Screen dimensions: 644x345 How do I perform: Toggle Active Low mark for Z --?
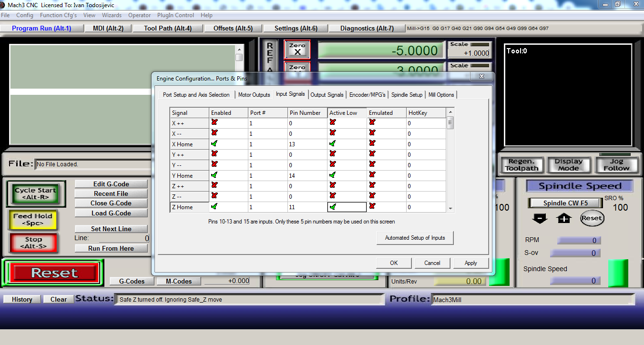[x=333, y=196]
